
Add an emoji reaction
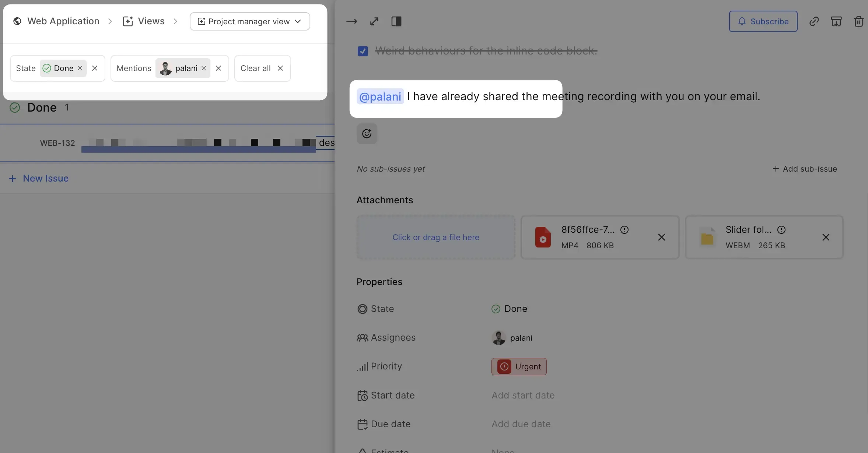tap(367, 134)
